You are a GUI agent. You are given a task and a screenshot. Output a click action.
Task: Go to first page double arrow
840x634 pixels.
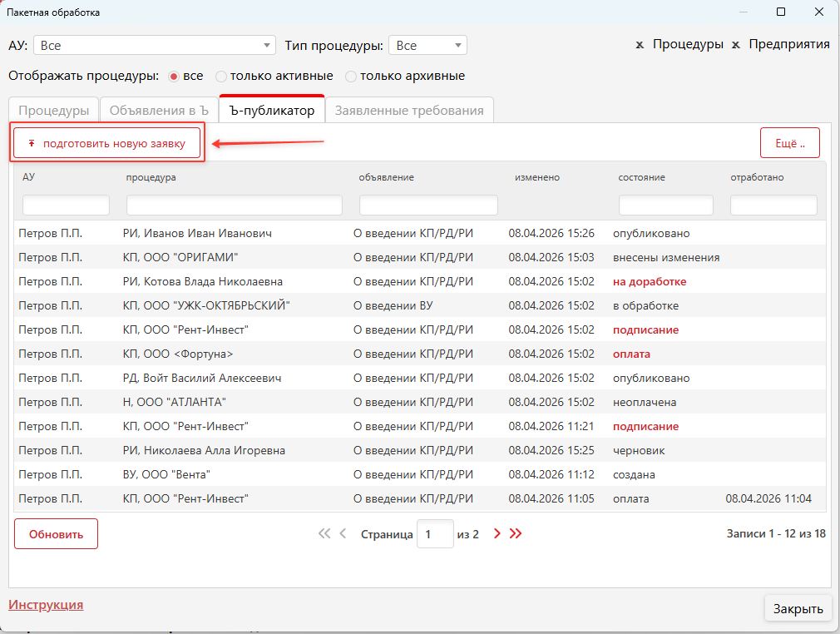coord(324,534)
